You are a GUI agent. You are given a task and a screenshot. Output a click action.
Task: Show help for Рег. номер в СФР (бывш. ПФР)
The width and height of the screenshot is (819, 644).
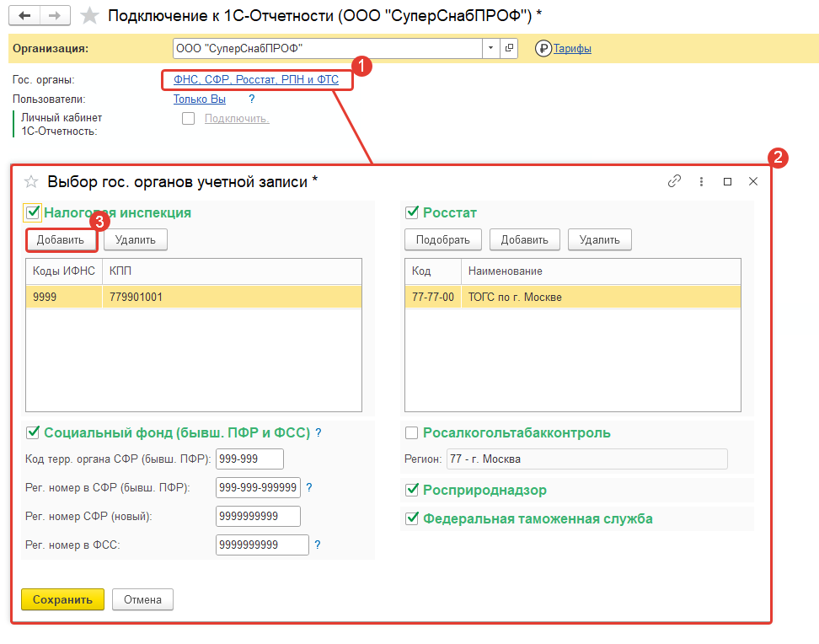click(308, 488)
